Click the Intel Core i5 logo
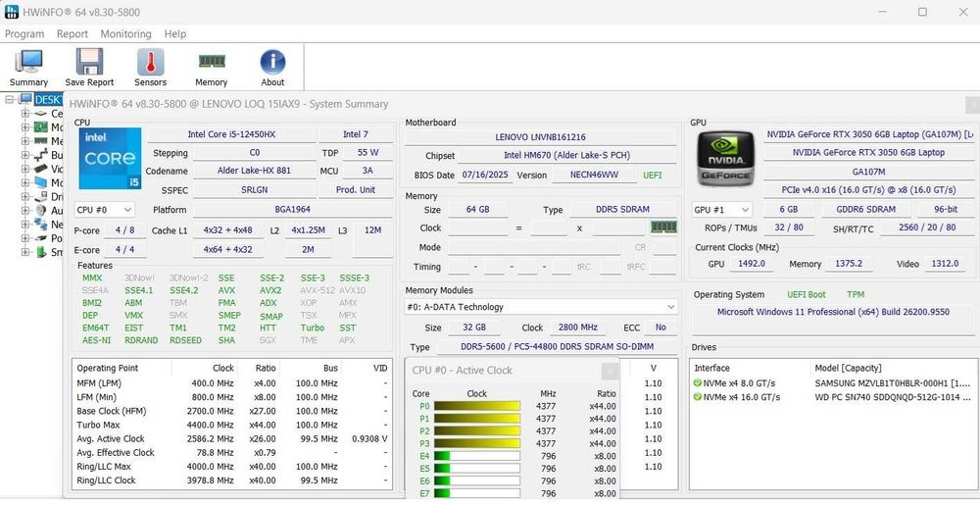 coord(110,159)
